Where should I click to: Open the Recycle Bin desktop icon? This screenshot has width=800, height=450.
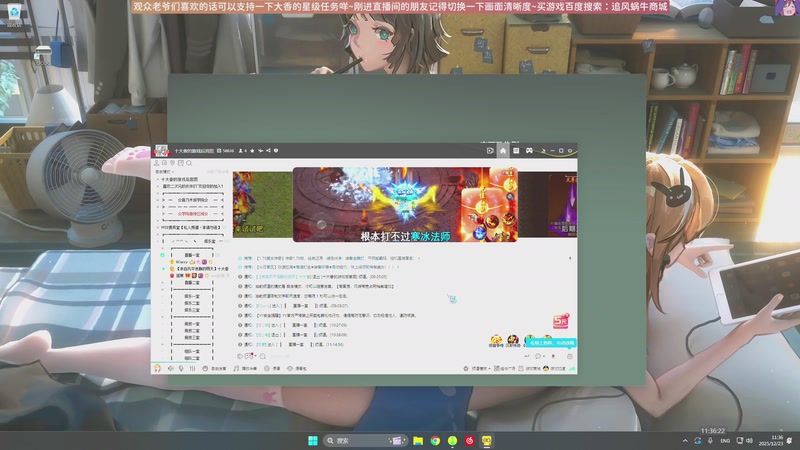click(14, 14)
